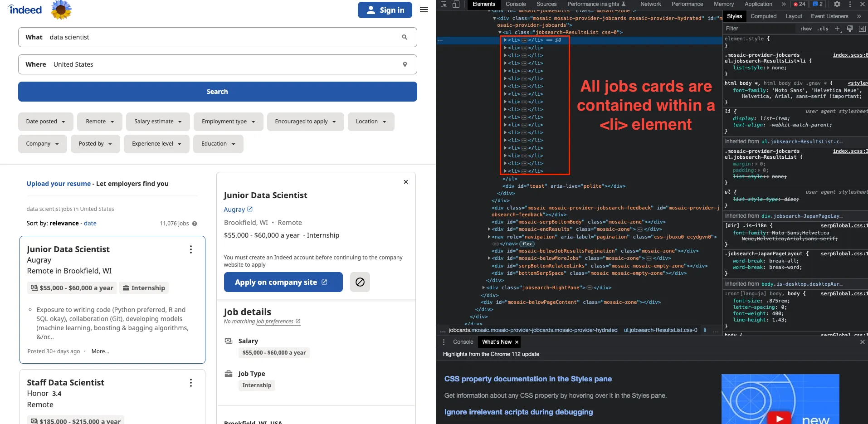
Task: Click the Indeed logo
Action: point(25,10)
